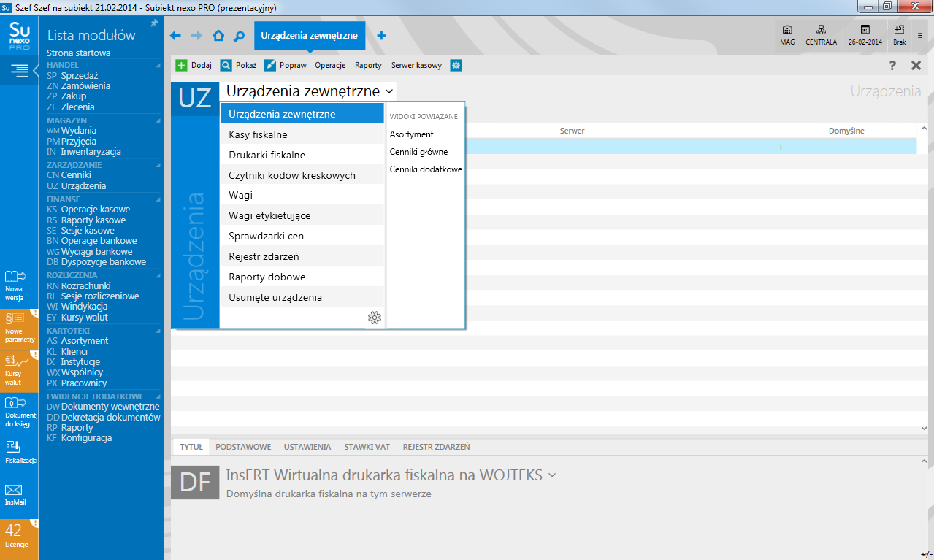Unpin the Lista modułów panel
Viewport: 934px width, 560px height.
(154, 23)
